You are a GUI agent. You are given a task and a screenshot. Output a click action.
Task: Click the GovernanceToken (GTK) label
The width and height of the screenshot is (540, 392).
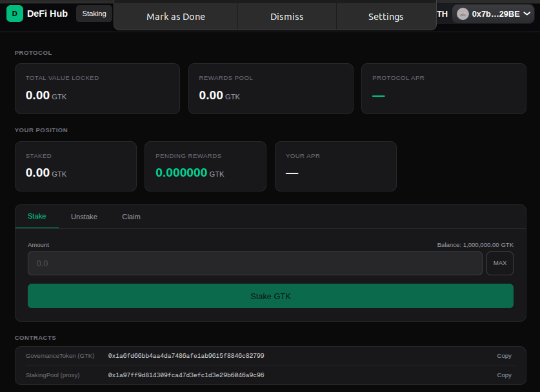click(60, 356)
